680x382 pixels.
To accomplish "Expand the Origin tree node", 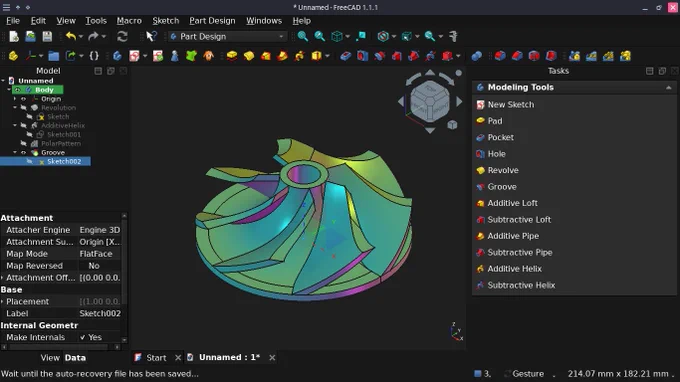I will [x=15, y=99].
